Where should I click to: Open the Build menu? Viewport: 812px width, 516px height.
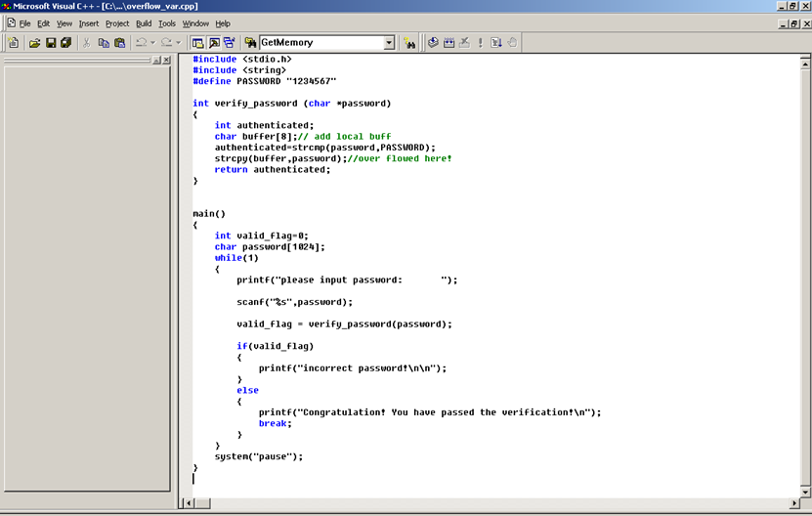tap(144, 23)
